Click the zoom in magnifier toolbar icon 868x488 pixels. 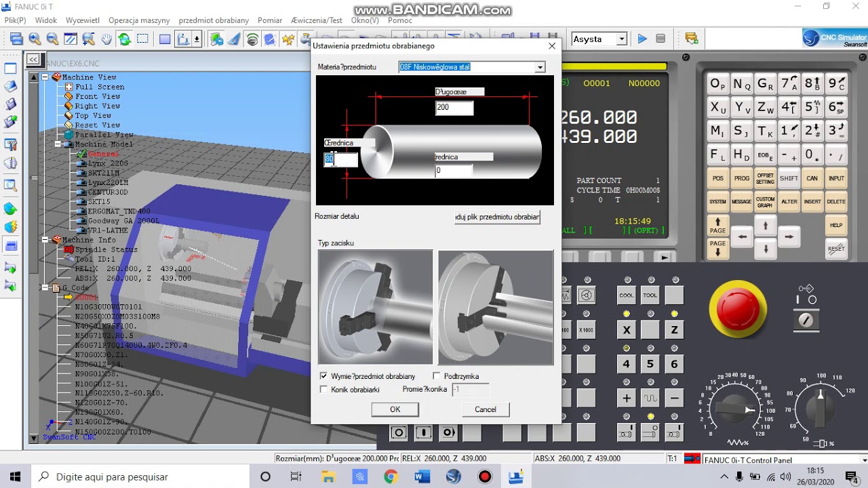click(x=35, y=39)
